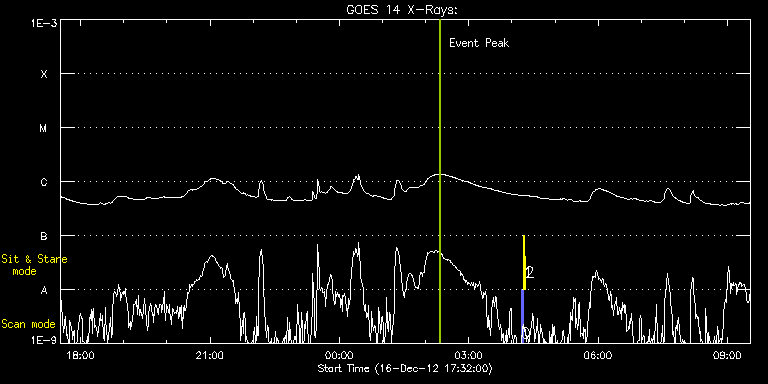The height and width of the screenshot is (384, 768).
Task: Click the green Event Peak vertical line
Action: [x=440, y=181]
